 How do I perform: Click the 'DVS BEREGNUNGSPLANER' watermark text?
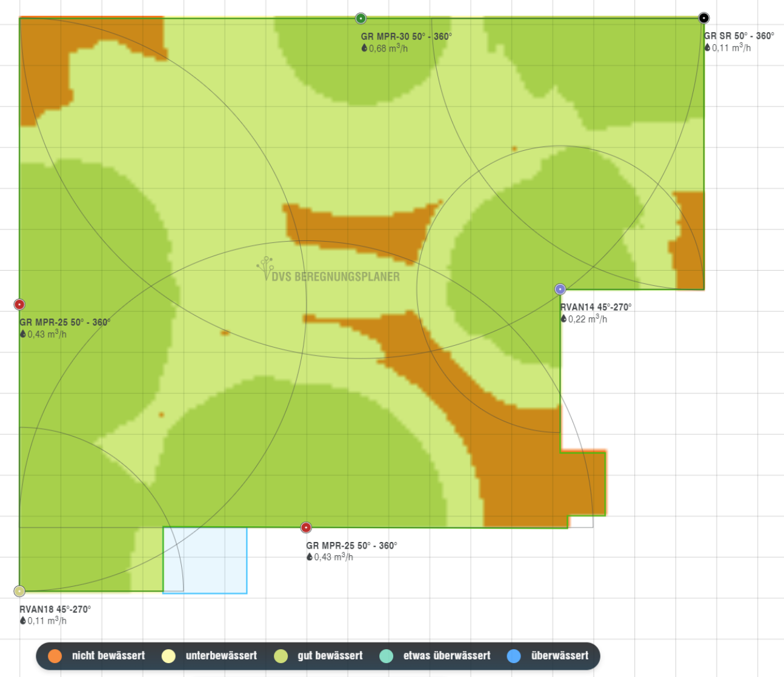pyautogui.click(x=336, y=277)
